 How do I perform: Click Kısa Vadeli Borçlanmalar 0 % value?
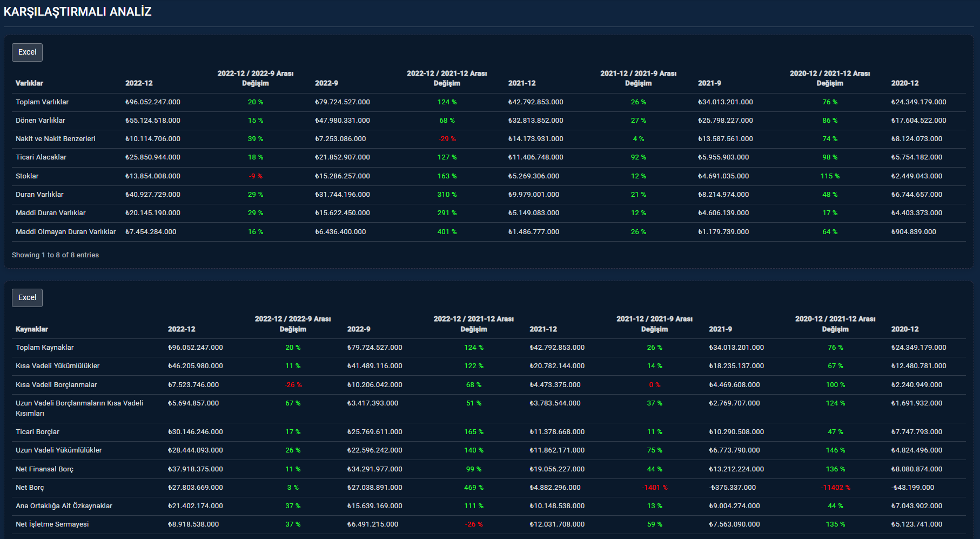point(654,385)
